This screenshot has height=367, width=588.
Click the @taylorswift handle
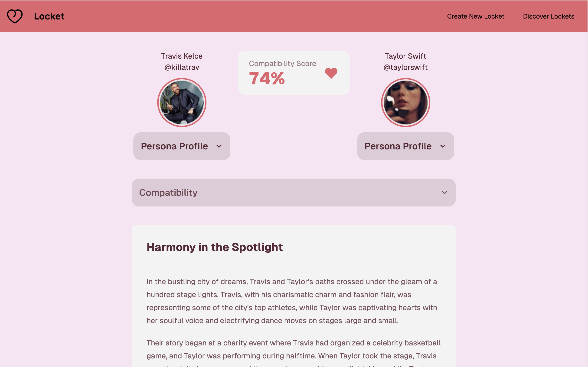(405, 67)
